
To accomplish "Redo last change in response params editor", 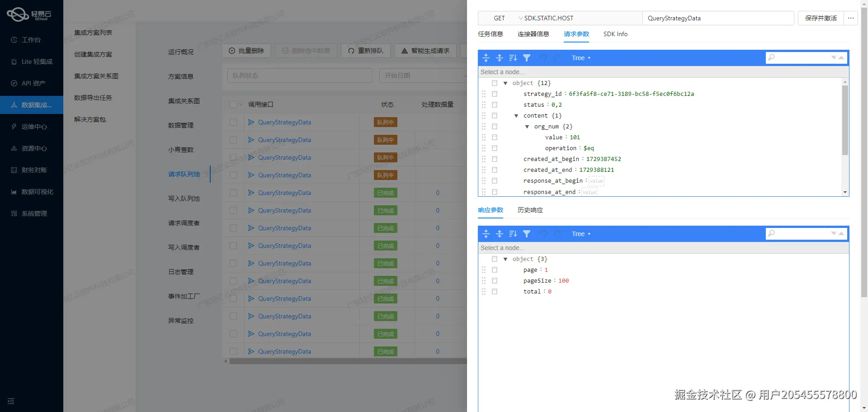I will (x=557, y=234).
